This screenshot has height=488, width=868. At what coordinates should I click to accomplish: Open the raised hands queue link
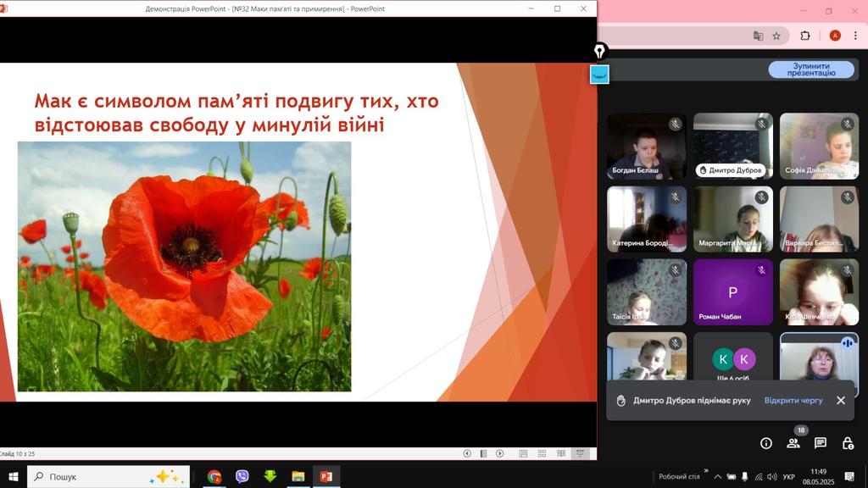coord(793,401)
